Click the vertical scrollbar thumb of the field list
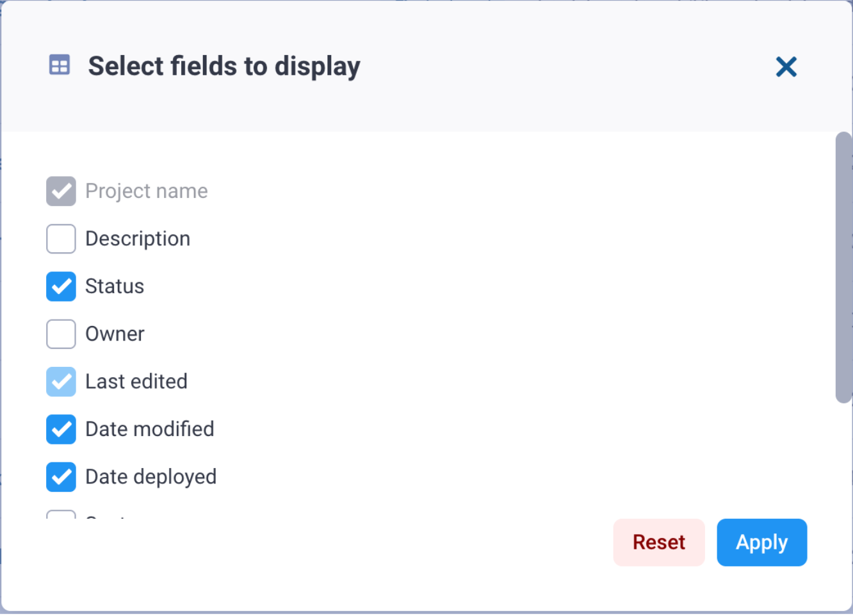Viewport: 853px width, 616px height. (843, 268)
